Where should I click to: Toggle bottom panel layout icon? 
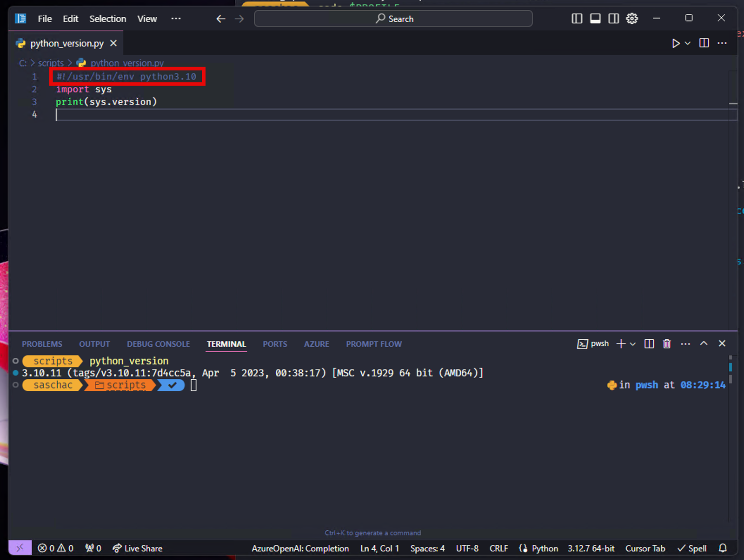[595, 19]
